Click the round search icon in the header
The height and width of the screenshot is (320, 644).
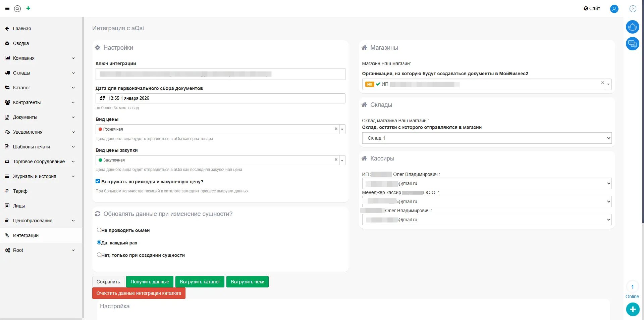tap(17, 9)
